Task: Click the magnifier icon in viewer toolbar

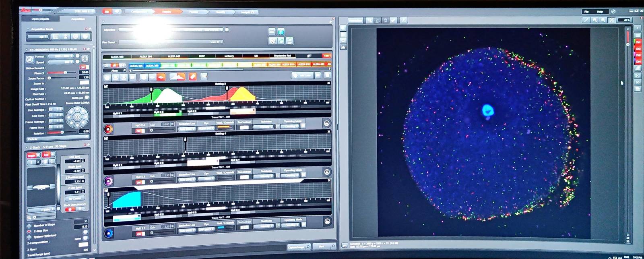Action: tap(369, 20)
